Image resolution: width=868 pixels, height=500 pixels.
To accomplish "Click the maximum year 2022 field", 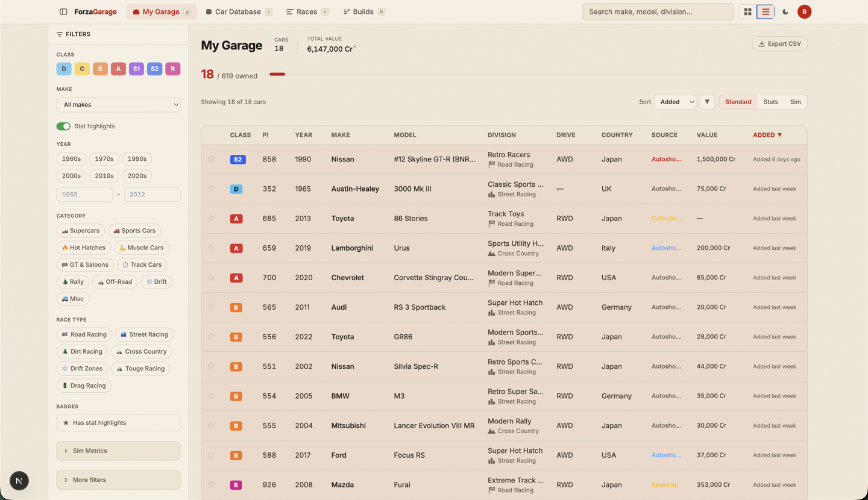I will click(x=152, y=195).
